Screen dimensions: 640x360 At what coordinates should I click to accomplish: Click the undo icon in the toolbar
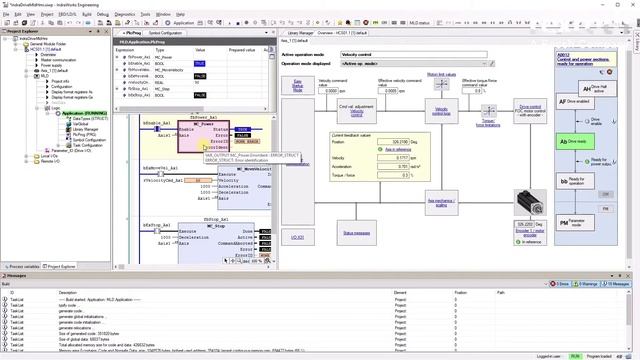click(70, 23)
